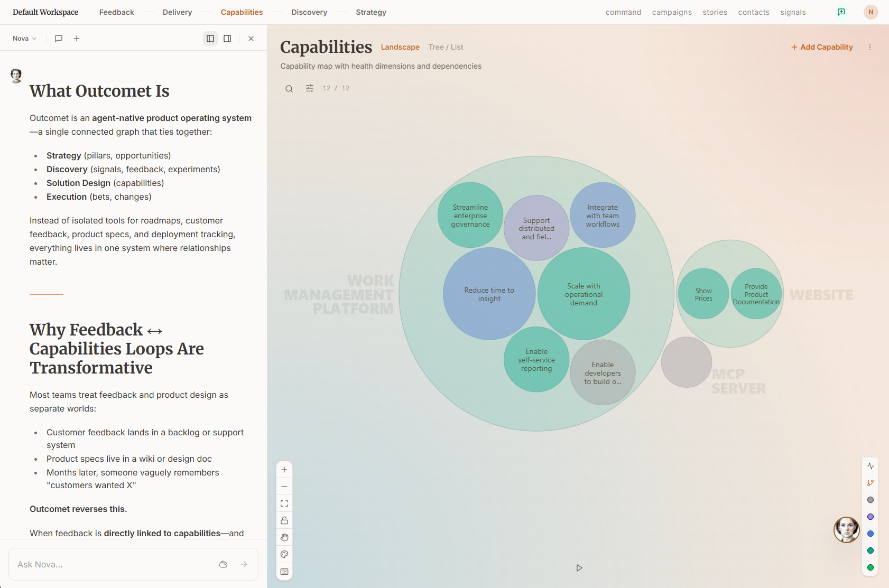Viewport: 889px width, 588px height.
Task: Open the chat bubble icon beside Nova
Action: (59, 39)
